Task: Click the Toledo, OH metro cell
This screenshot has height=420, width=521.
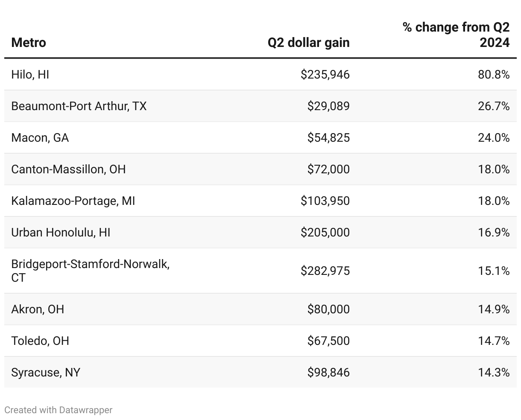Action: coord(40,341)
